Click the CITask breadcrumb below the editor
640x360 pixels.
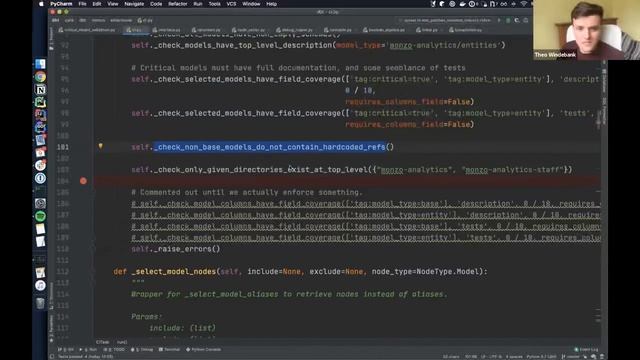(x=102, y=342)
